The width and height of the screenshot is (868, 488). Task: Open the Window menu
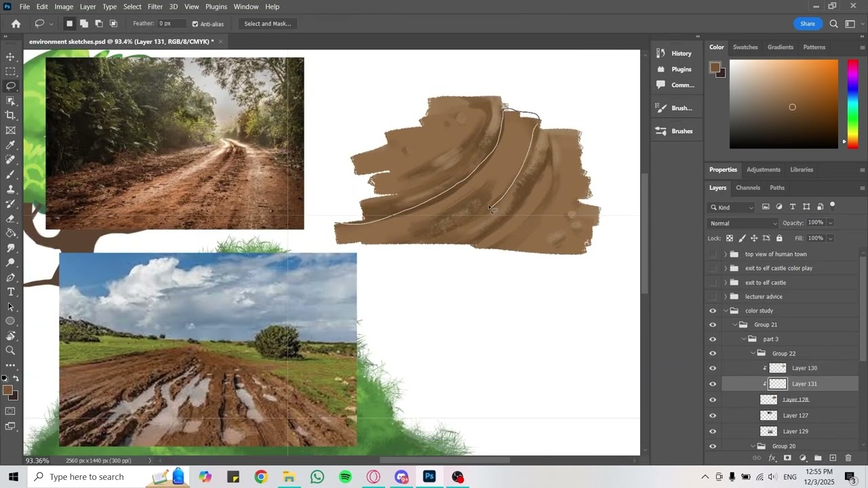[246, 7]
